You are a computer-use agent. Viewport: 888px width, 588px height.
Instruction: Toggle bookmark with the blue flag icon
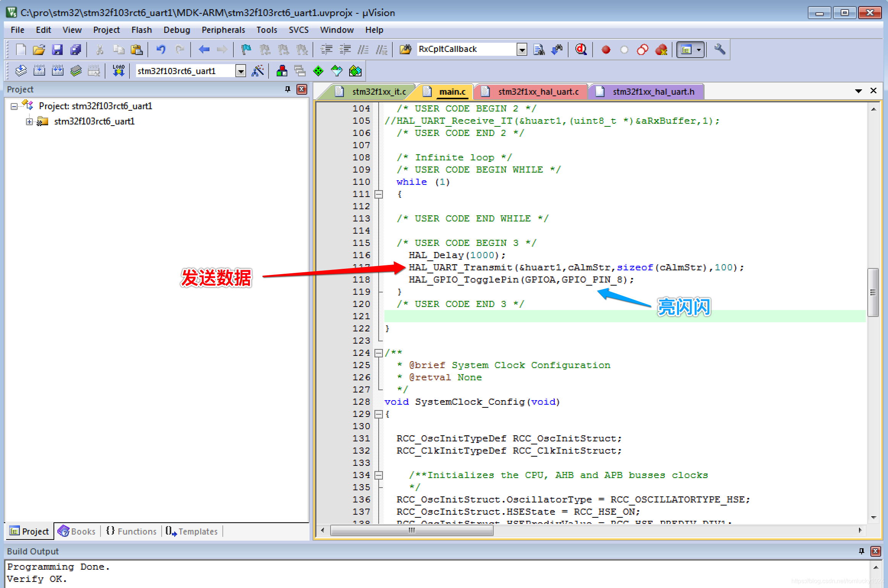pyautogui.click(x=246, y=49)
